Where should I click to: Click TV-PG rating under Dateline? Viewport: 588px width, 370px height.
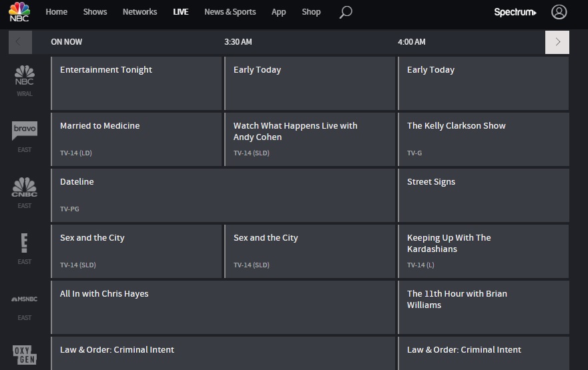(69, 209)
